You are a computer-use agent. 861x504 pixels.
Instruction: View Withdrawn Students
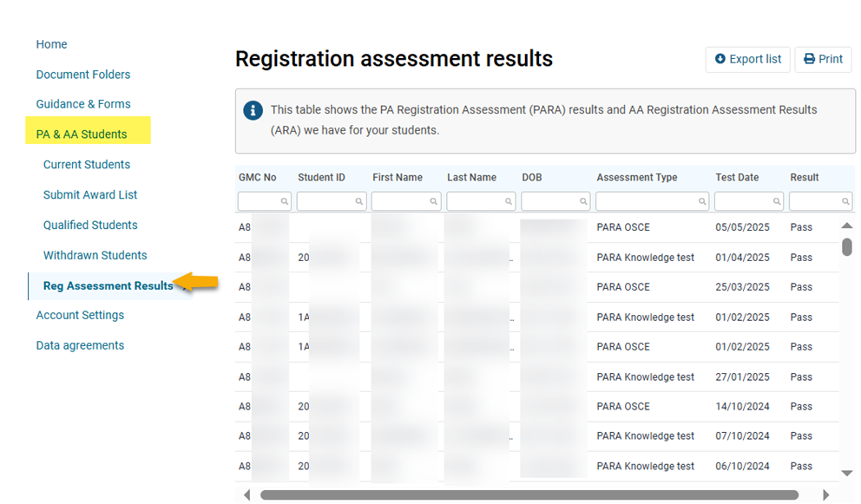click(95, 255)
